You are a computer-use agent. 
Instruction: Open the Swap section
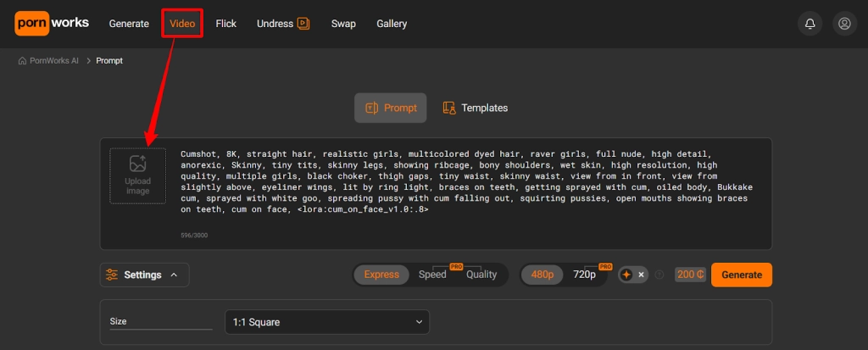pyautogui.click(x=343, y=24)
